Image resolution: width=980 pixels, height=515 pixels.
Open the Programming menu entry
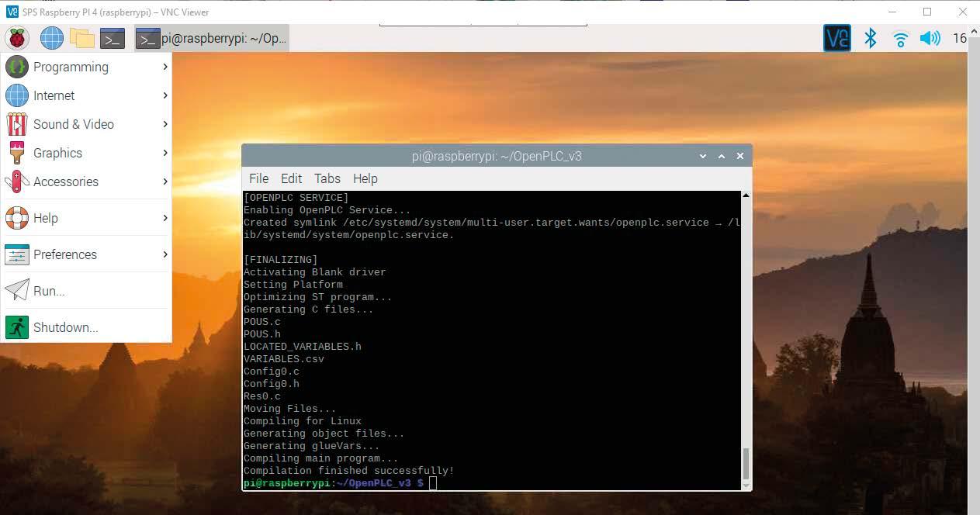tap(86, 67)
